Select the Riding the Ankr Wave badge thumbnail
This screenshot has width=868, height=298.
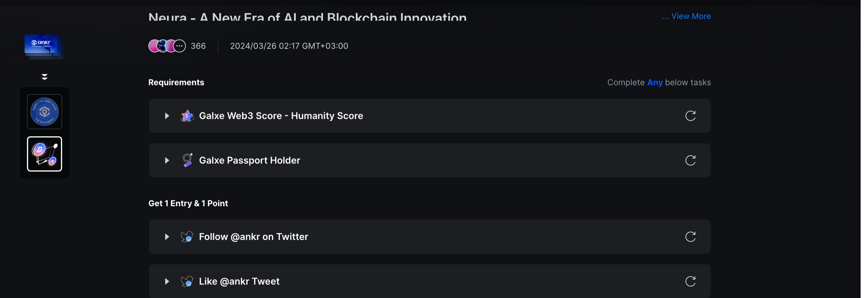pyautogui.click(x=44, y=112)
